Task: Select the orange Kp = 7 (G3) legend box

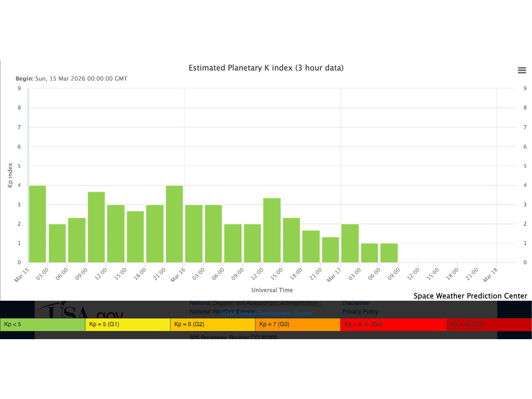Action: (x=297, y=324)
